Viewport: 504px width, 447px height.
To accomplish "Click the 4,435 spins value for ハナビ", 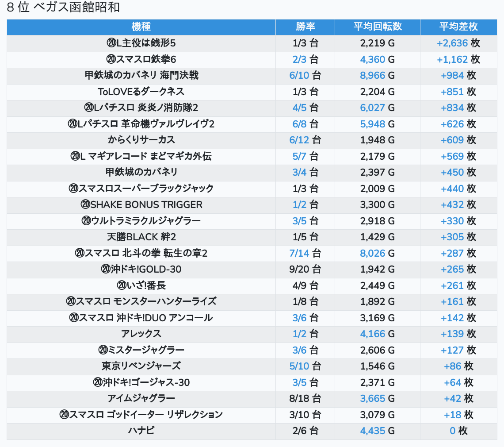I will pos(372,431).
